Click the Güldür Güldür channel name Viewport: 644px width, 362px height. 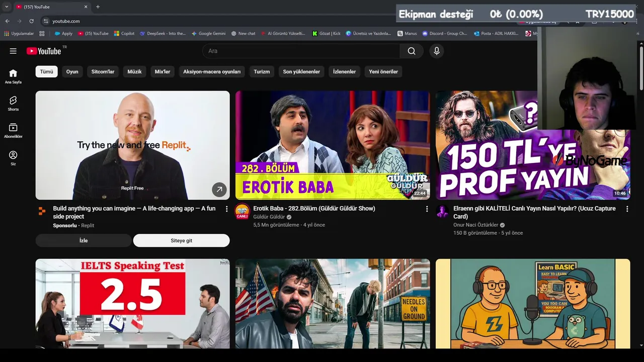coord(269,217)
